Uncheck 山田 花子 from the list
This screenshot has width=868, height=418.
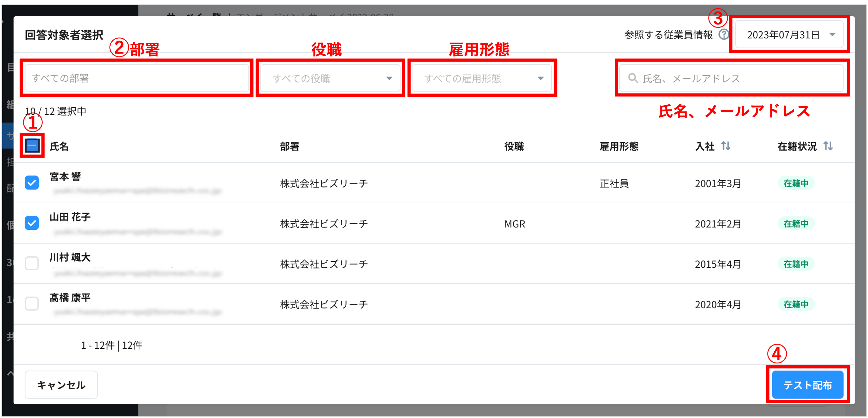click(32, 223)
